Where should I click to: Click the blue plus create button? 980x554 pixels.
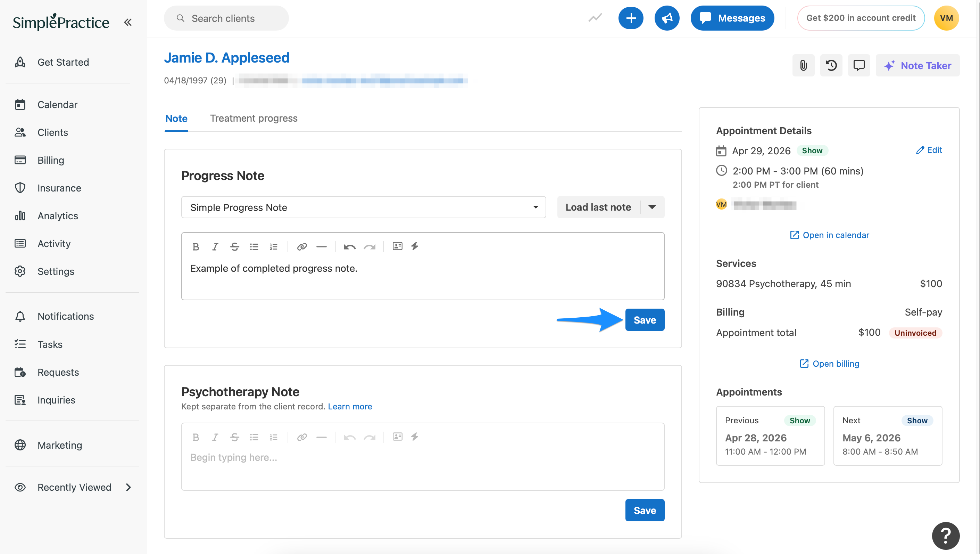pyautogui.click(x=631, y=18)
